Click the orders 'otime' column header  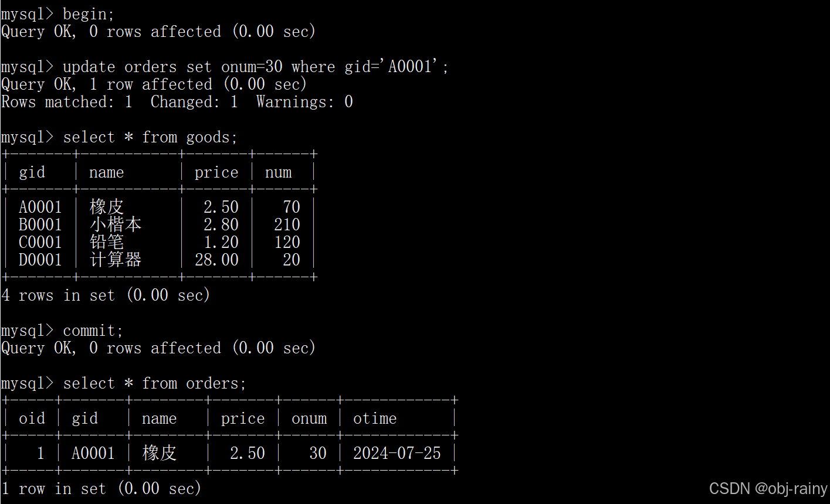click(375, 418)
